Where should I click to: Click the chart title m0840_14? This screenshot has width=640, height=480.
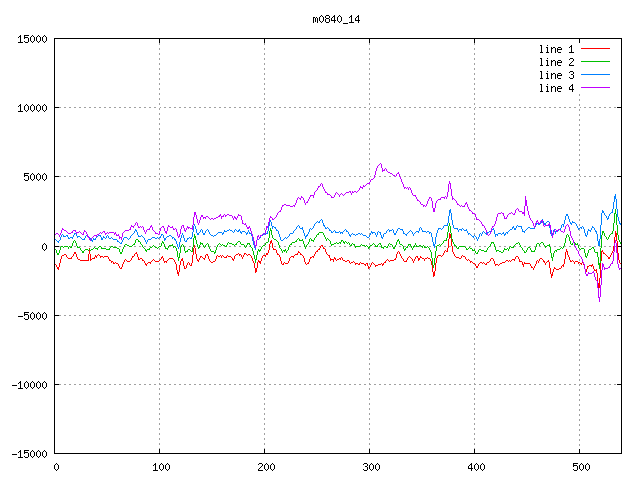(336, 19)
